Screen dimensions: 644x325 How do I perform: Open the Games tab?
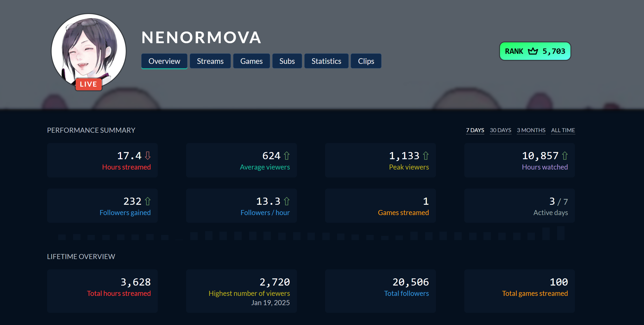[x=251, y=61]
